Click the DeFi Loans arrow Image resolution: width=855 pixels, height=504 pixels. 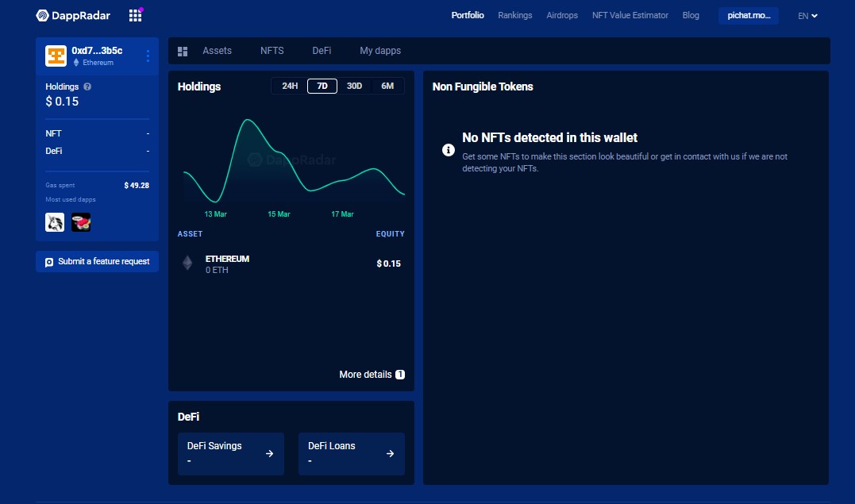pos(390,454)
